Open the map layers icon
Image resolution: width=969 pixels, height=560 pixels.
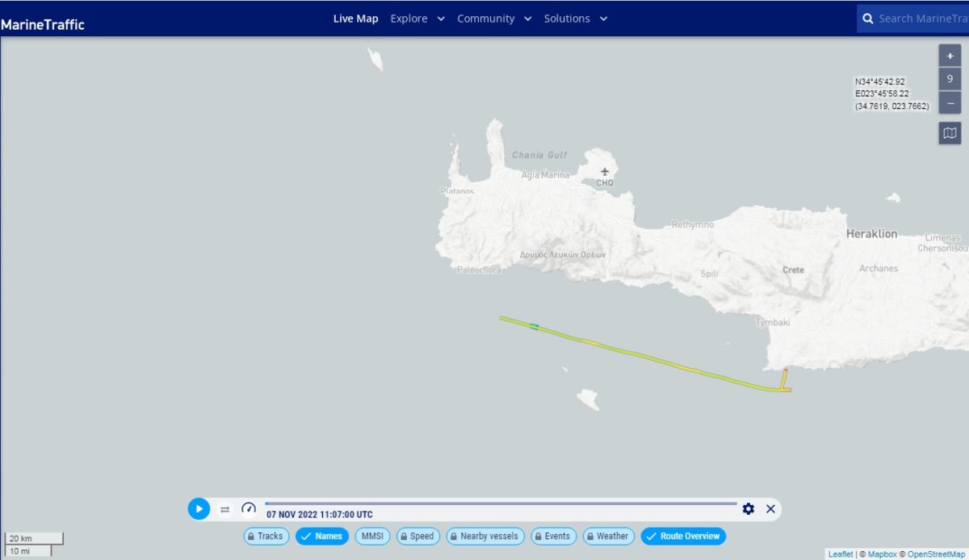950,133
